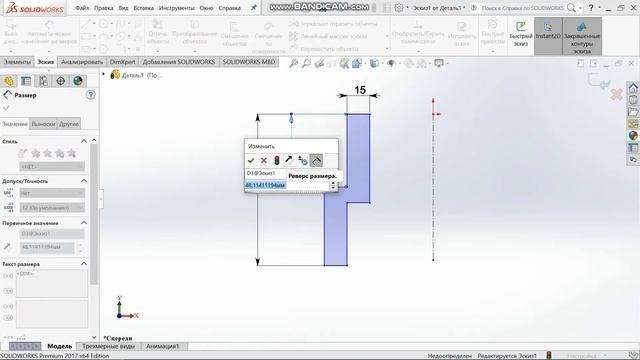Click the value spinner arrows in Изменить dialog
This screenshot has width=640, height=360.
333,186
